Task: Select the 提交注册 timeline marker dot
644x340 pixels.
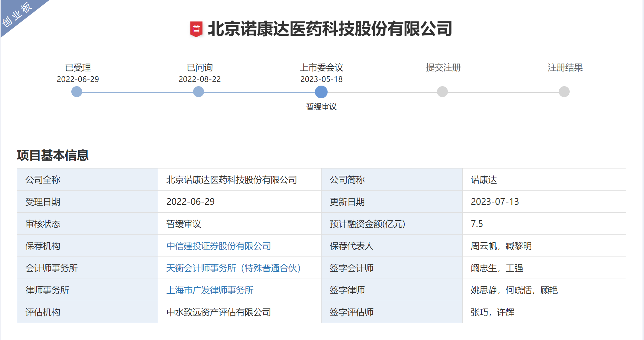Action: pos(442,92)
